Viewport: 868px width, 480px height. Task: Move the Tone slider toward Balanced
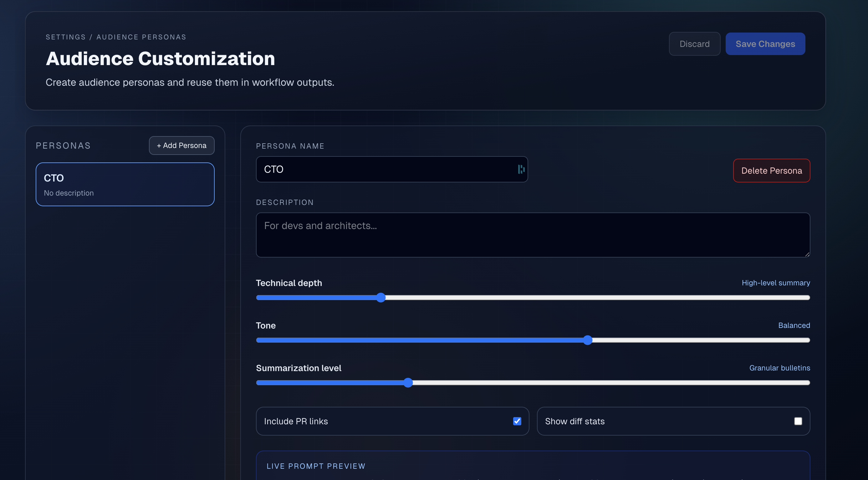point(588,340)
